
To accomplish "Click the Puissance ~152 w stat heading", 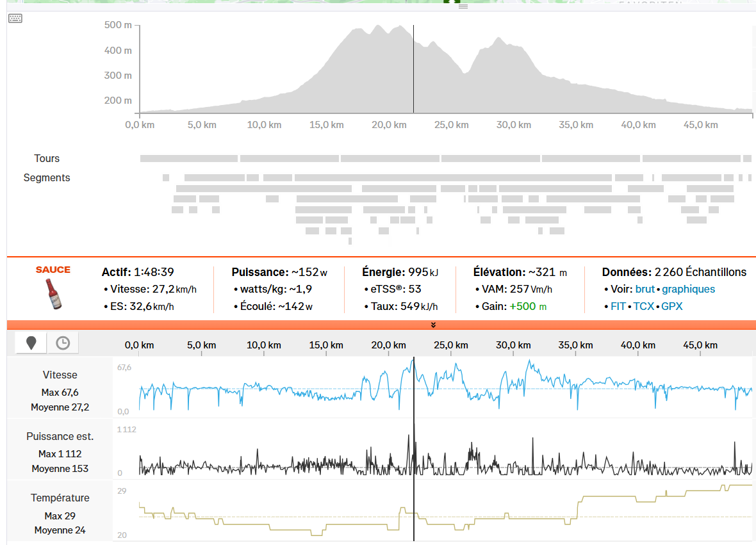I will click(279, 272).
